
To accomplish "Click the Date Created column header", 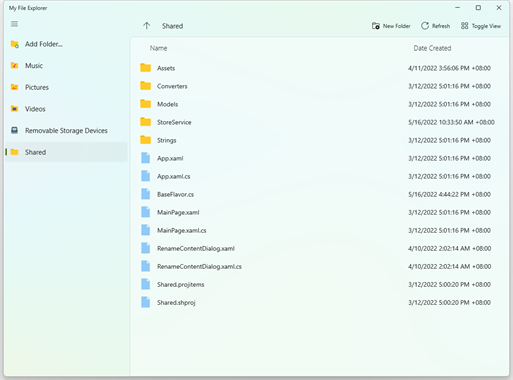I will (x=432, y=48).
